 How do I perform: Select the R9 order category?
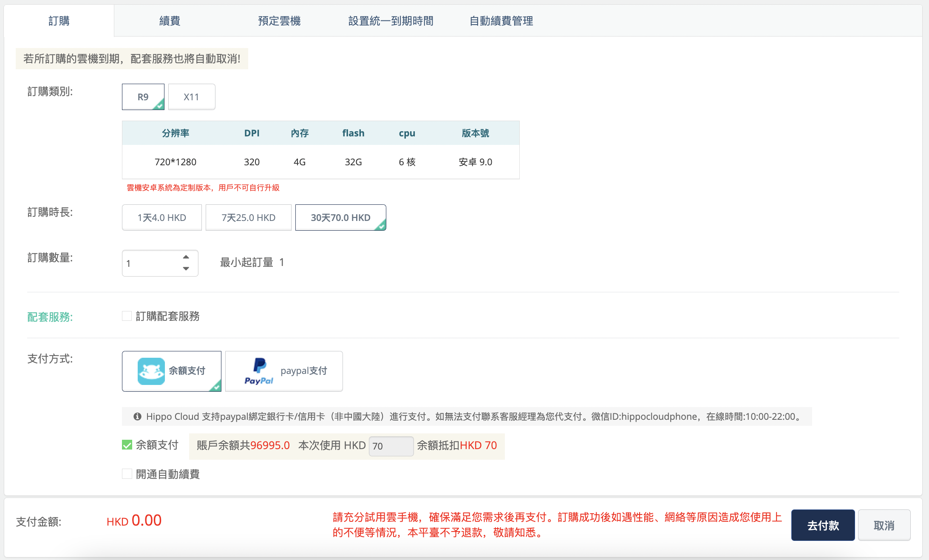[143, 97]
